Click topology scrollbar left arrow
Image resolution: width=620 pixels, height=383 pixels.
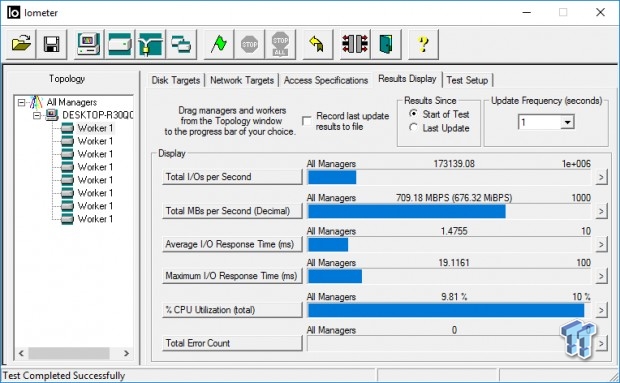click(21, 353)
